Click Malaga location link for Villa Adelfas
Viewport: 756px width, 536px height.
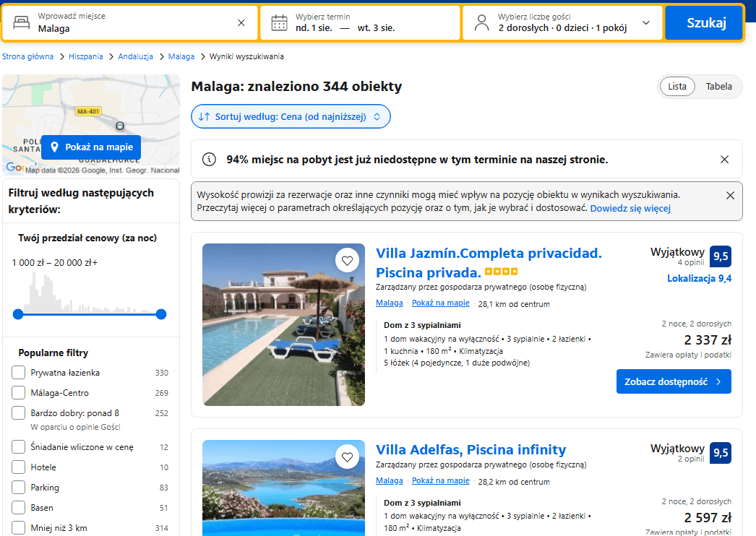tap(389, 480)
